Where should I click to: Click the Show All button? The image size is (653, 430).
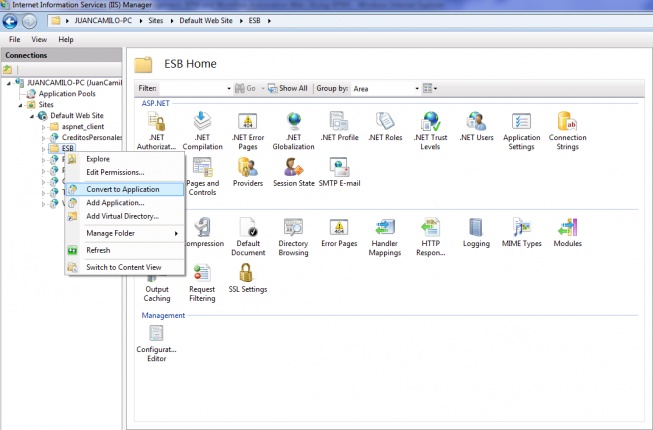(x=288, y=88)
